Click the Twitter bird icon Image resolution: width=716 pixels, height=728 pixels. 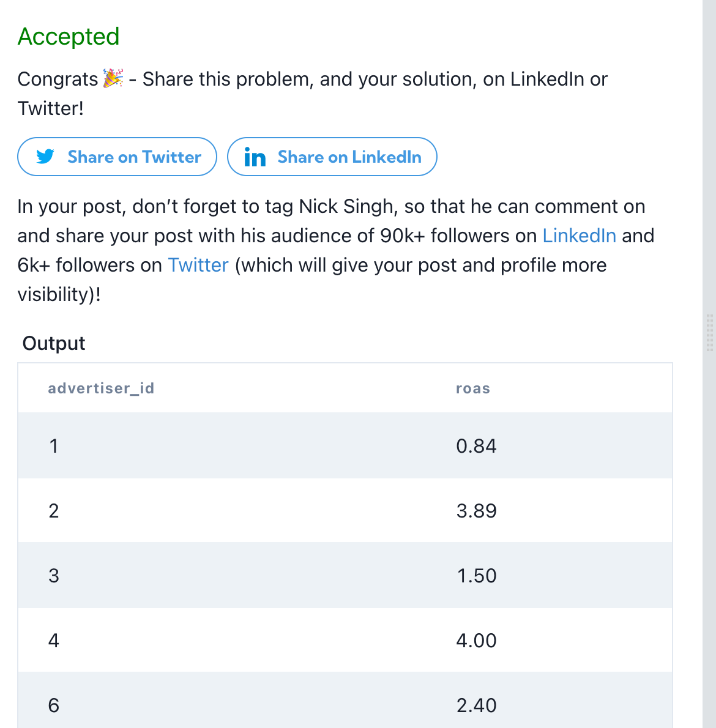[45, 157]
